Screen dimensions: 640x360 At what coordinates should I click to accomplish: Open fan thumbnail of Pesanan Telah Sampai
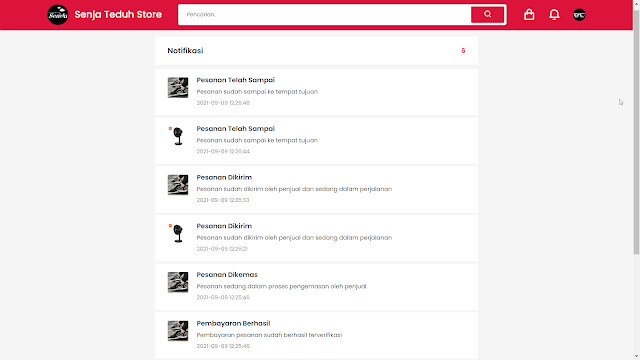click(178, 136)
